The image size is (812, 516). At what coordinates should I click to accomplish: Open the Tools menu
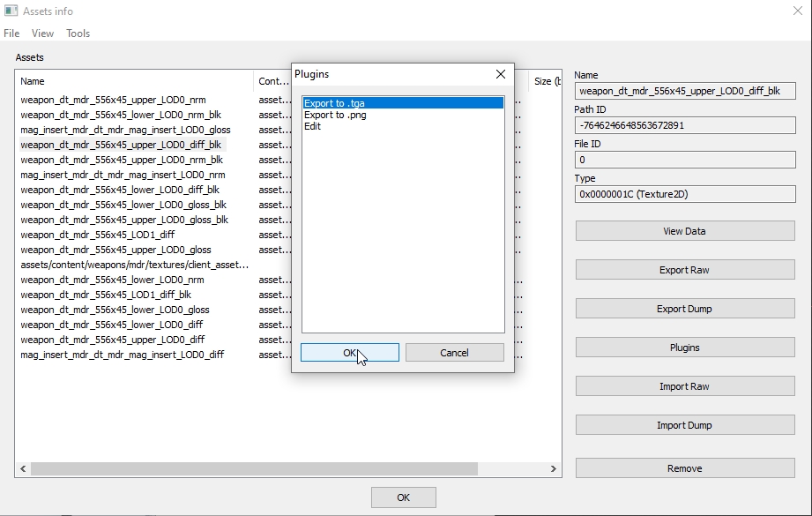click(x=78, y=34)
